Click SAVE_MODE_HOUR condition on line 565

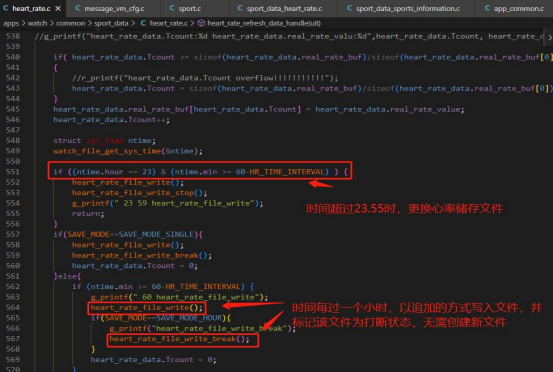(x=160, y=318)
